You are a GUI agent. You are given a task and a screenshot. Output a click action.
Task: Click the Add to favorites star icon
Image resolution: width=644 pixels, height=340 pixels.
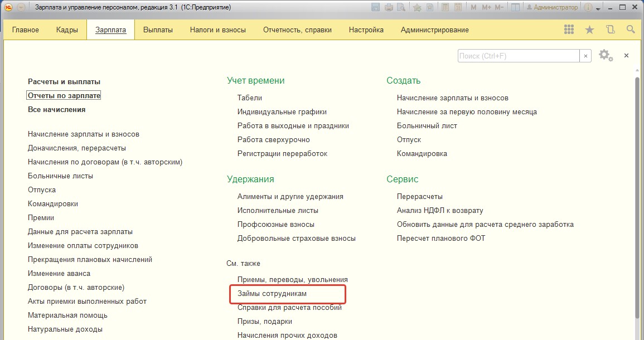tap(417, 7)
